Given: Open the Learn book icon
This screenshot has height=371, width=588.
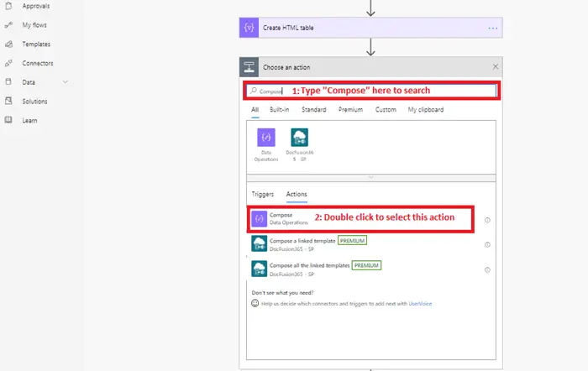Looking at the screenshot, I should pos(8,120).
